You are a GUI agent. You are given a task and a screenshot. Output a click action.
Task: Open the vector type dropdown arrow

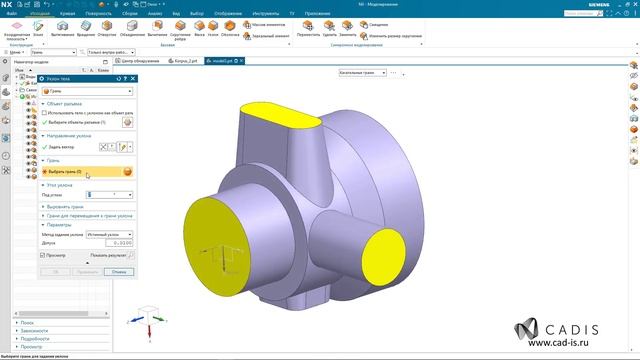pyautogui.click(x=130, y=147)
